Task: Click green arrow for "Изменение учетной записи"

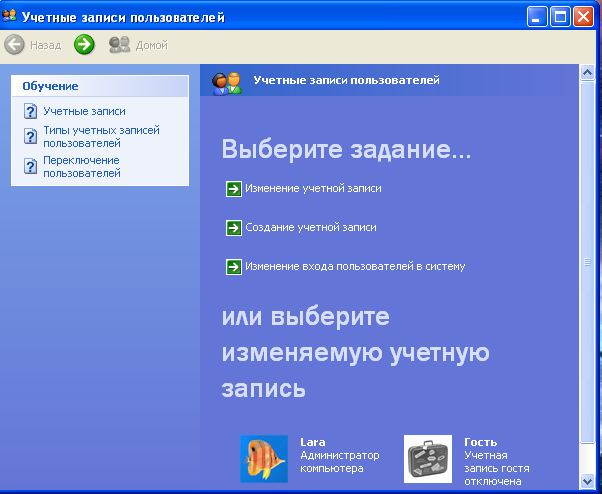Action: coord(234,189)
